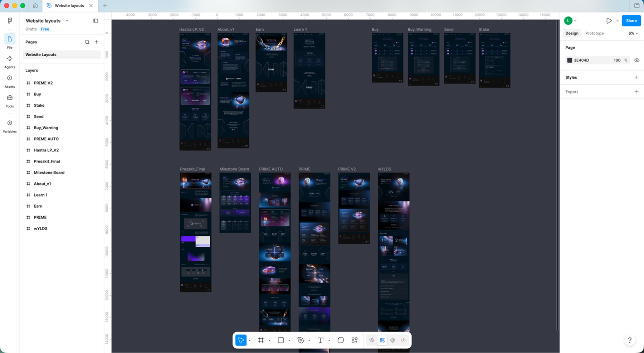The width and height of the screenshot is (644, 353).
Task: Search pages with the magnifier icon
Action: [x=87, y=42]
